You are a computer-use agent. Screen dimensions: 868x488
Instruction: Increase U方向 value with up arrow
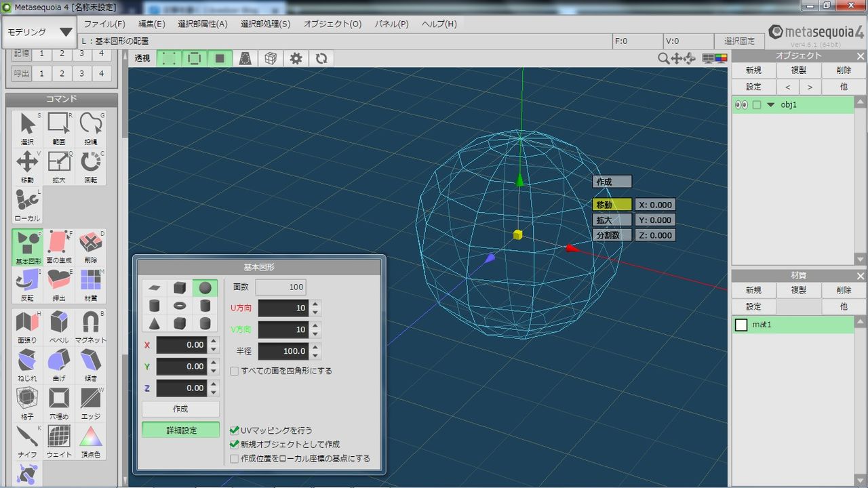tap(315, 304)
